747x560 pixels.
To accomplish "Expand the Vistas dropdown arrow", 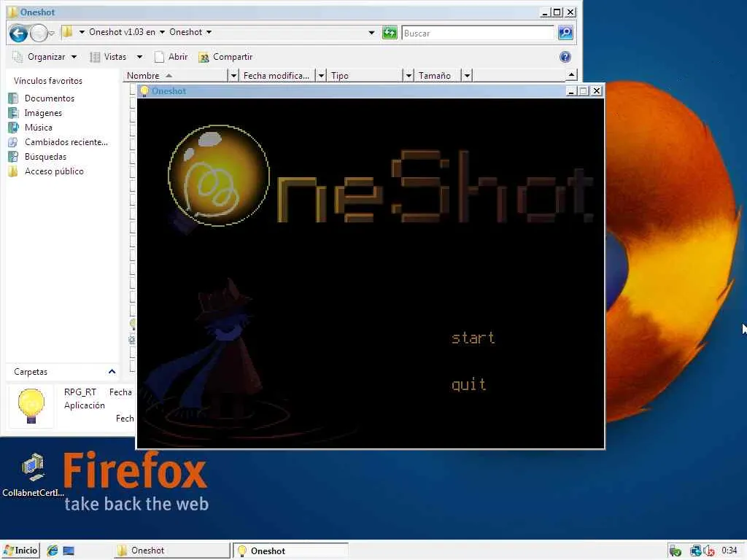I will (x=139, y=57).
